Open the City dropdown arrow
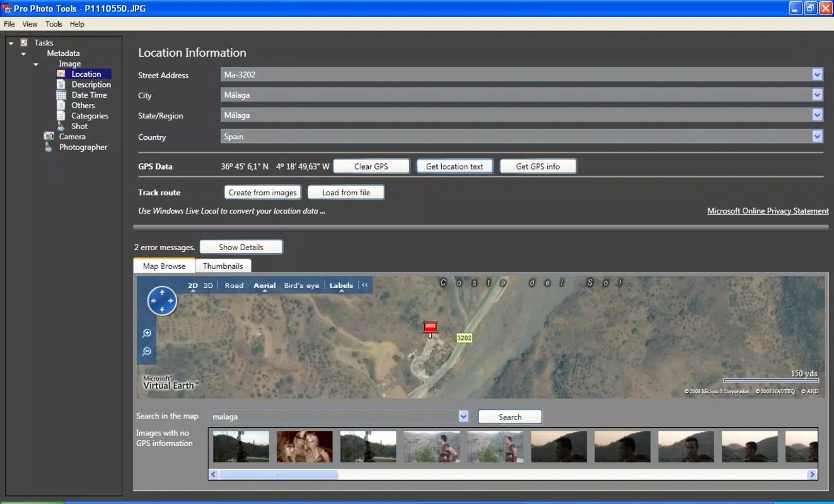Viewport: 834px width, 504px height. [x=818, y=95]
